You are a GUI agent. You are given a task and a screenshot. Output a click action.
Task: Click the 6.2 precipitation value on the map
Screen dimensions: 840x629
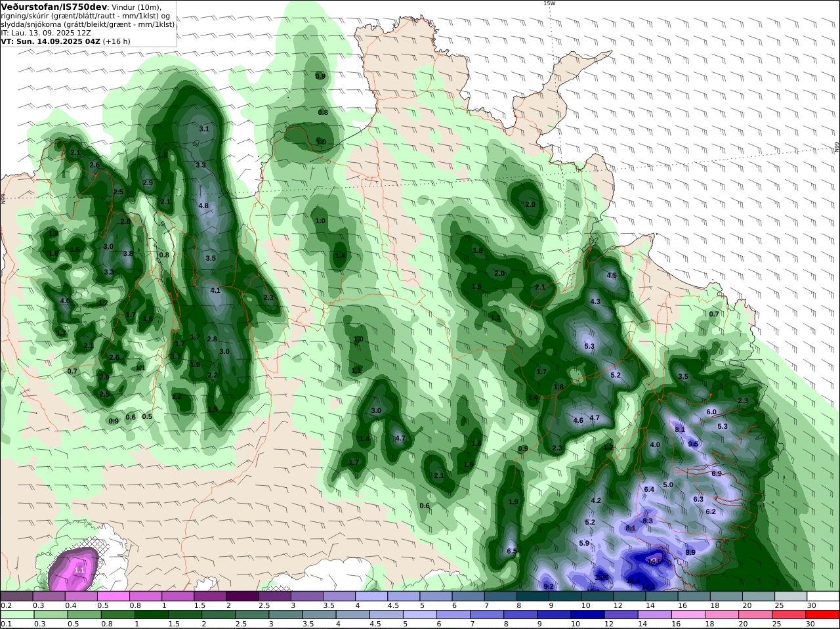711,511
